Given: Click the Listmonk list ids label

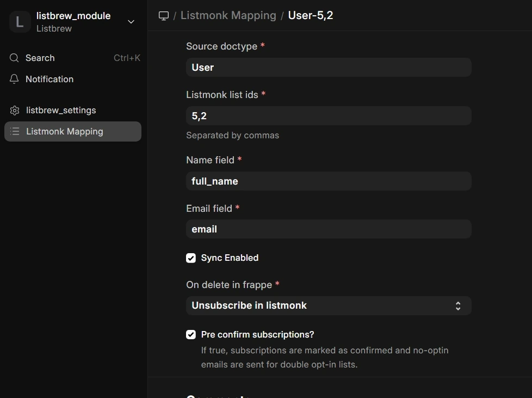Looking at the screenshot, I should click(222, 95).
